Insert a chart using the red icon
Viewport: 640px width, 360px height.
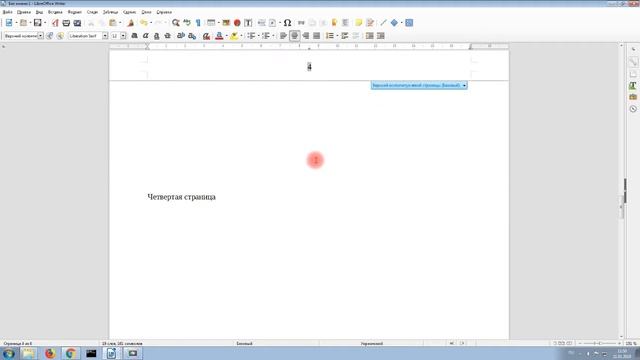click(x=237, y=23)
